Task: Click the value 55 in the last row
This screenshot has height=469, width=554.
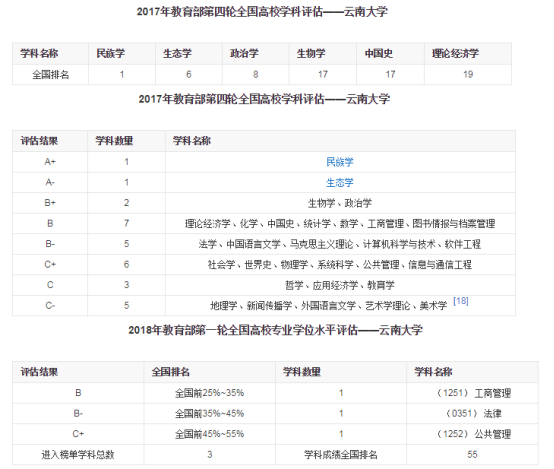Action: 472,455
